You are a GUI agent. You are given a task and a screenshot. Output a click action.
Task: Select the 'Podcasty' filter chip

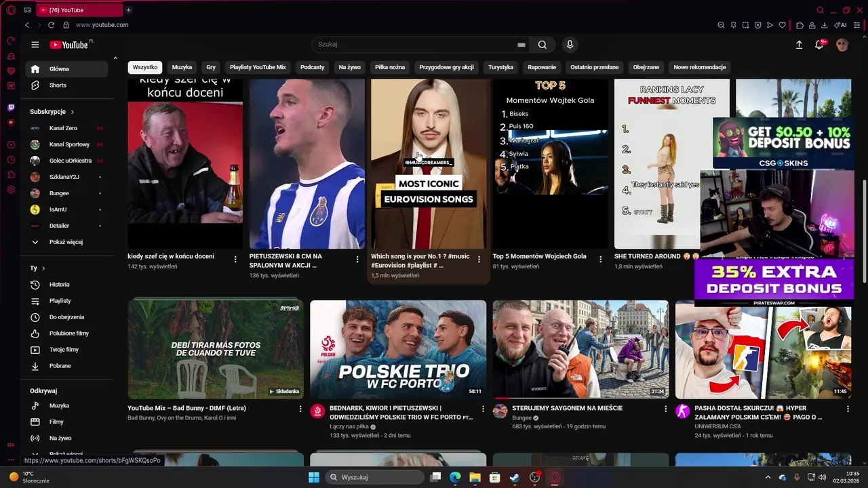pos(313,67)
